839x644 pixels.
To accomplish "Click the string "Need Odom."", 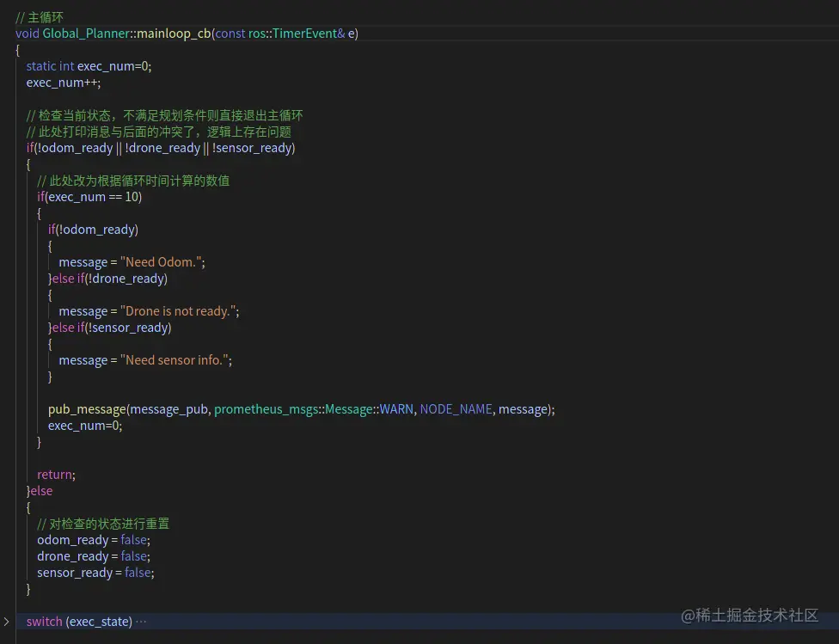I will (x=161, y=262).
